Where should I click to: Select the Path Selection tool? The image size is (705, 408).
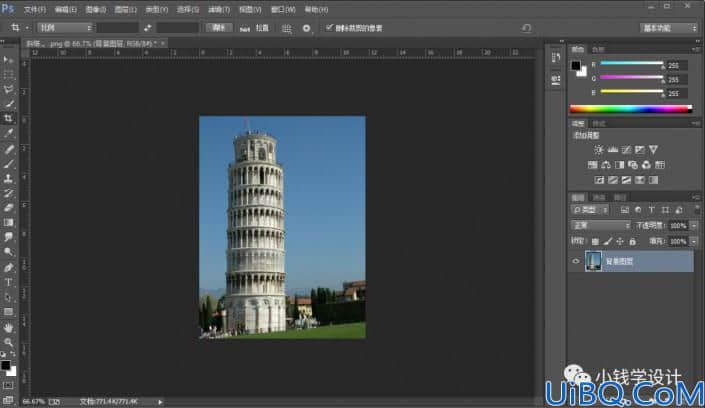[8, 297]
